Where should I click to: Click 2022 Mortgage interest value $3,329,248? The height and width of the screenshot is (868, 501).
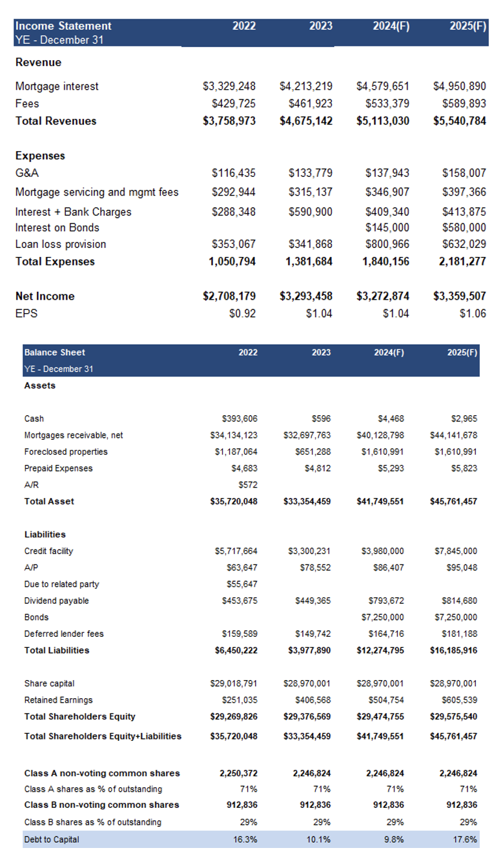coord(229,87)
